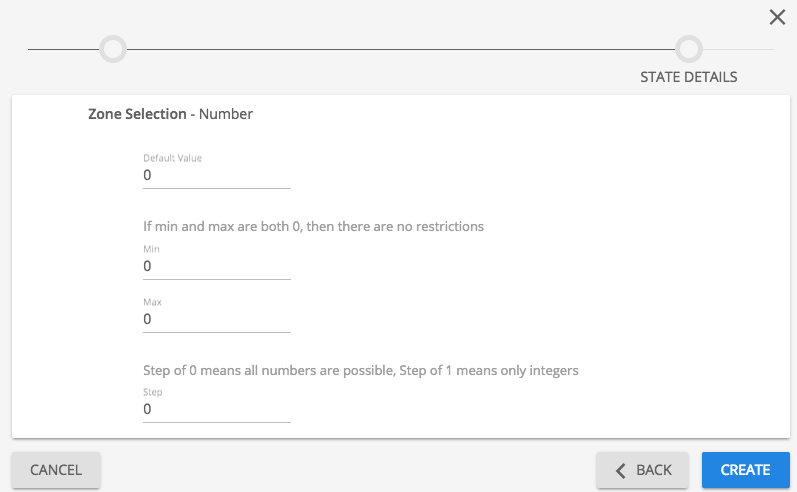Click the Step field label
This screenshot has width=797, height=492.
[152, 393]
